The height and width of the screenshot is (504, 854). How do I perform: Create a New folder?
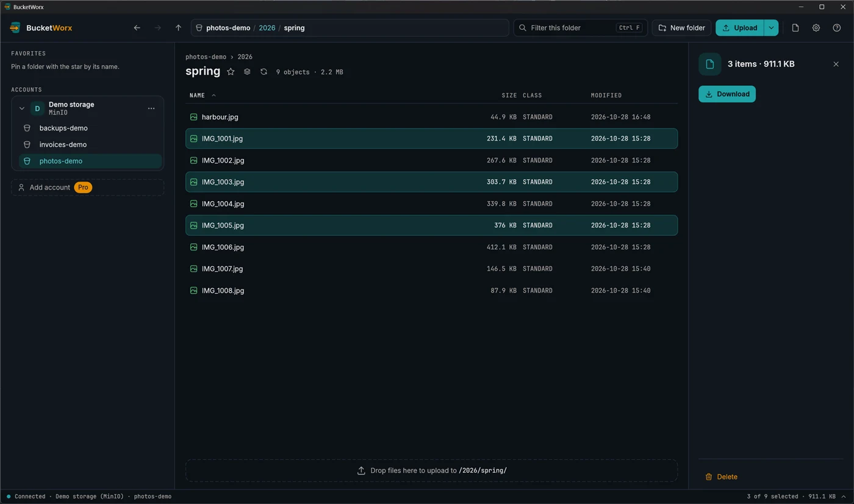click(x=681, y=27)
